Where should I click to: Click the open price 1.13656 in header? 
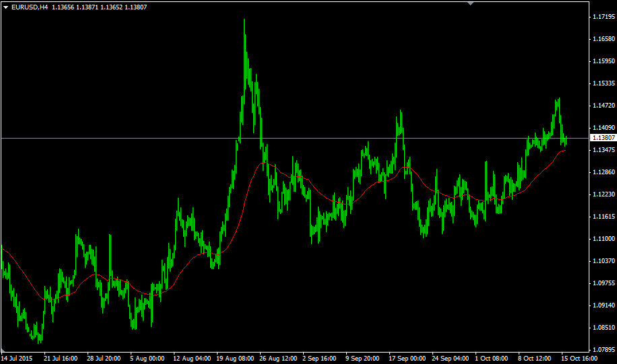tap(63, 7)
